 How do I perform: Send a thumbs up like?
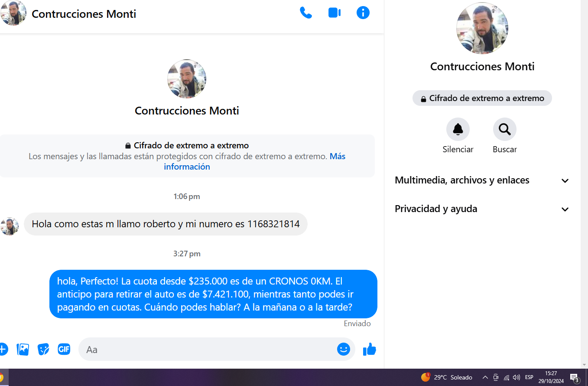click(370, 349)
